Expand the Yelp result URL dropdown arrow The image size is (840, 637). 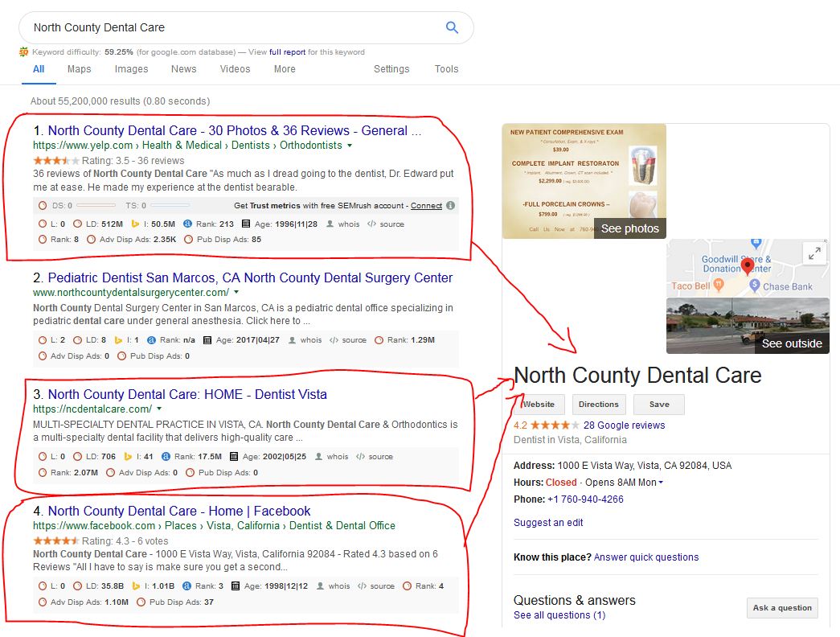(349, 146)
